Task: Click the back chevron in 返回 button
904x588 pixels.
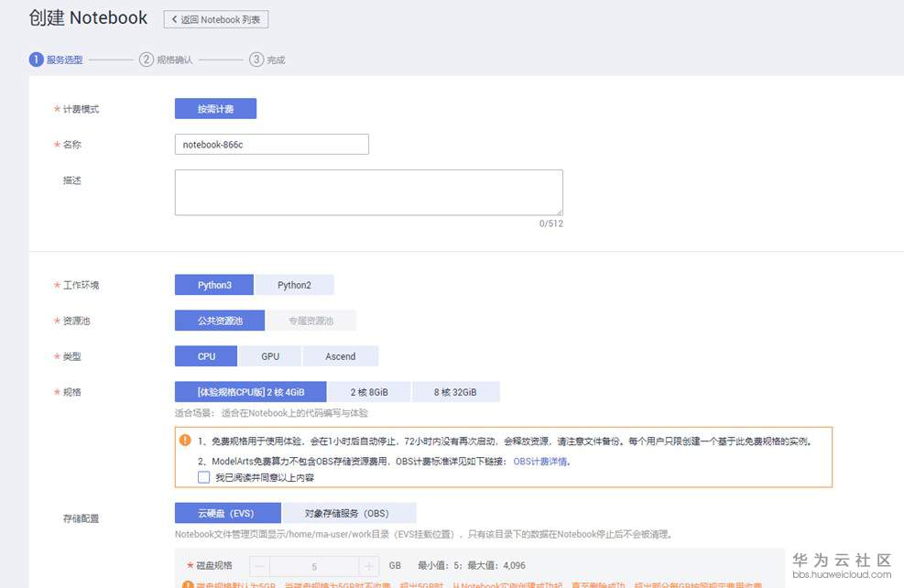Action: pos(174,19)
